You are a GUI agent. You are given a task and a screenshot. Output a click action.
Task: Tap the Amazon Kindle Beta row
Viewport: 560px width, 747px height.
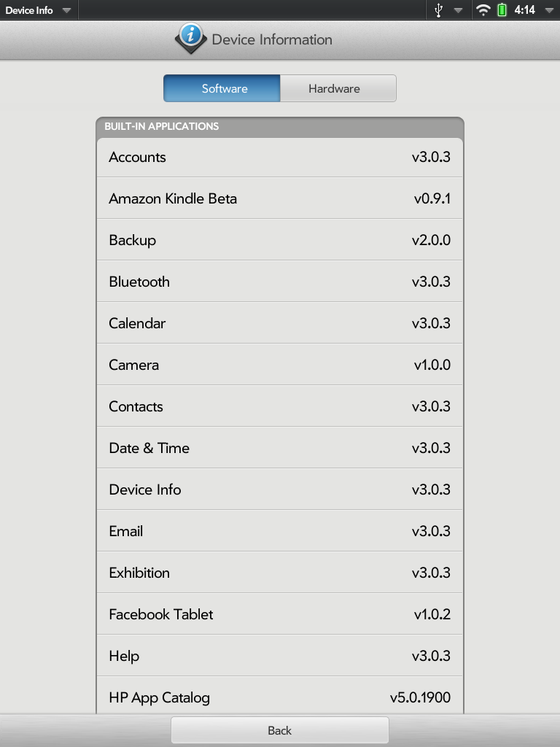click(x=280, y=198)
